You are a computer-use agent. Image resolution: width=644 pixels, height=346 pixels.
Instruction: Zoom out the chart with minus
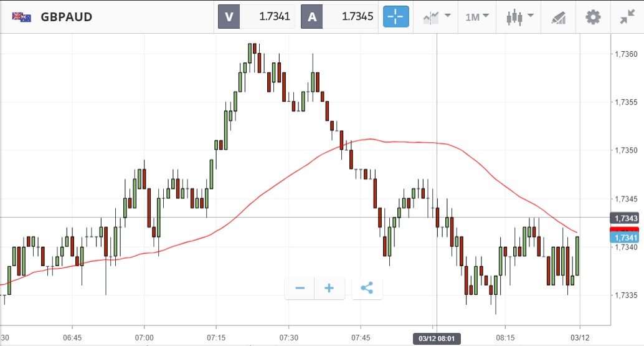click(x=300, y=288)
